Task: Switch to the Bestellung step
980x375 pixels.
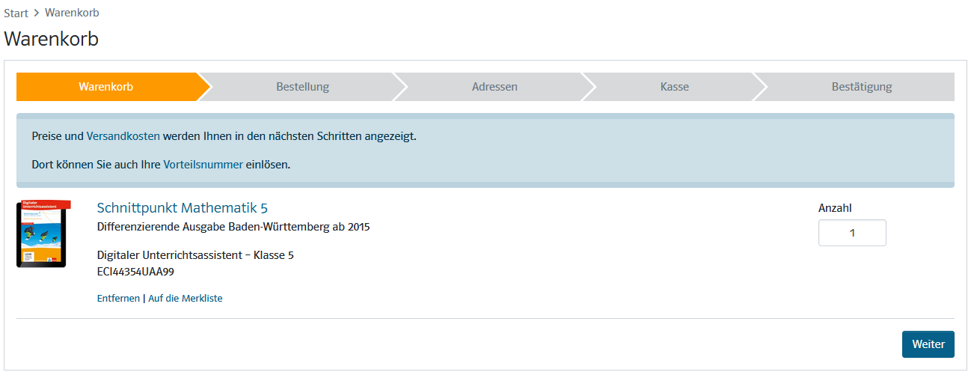Action: coord(302,87)
